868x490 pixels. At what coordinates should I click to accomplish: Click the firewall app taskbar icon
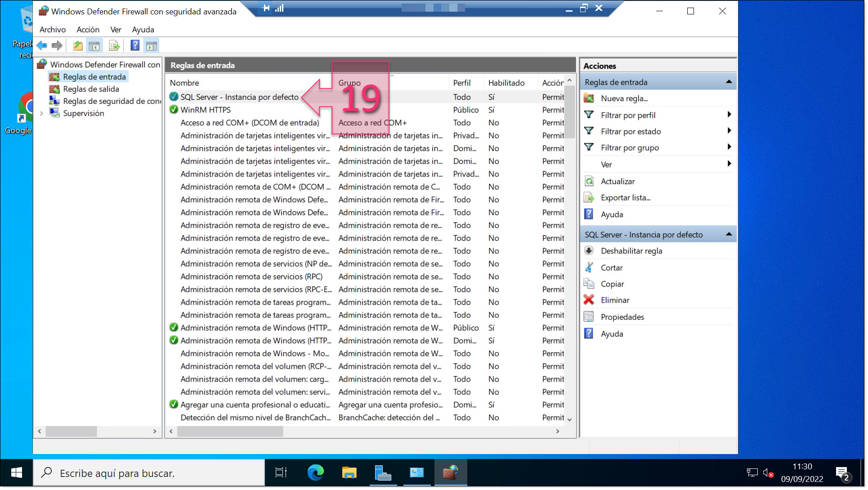[451, 473]
